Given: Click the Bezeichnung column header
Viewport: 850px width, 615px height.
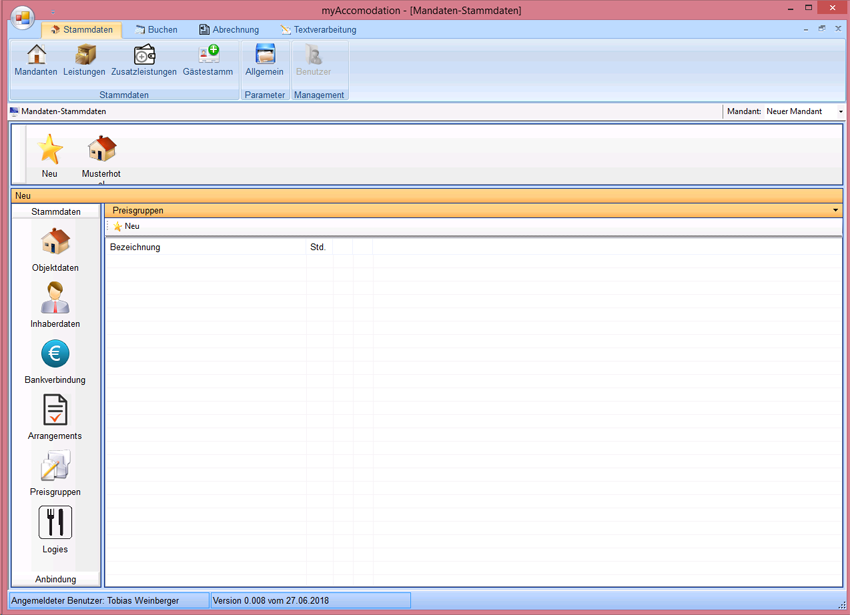Looking at the screenshot, I should coord(135,247).
